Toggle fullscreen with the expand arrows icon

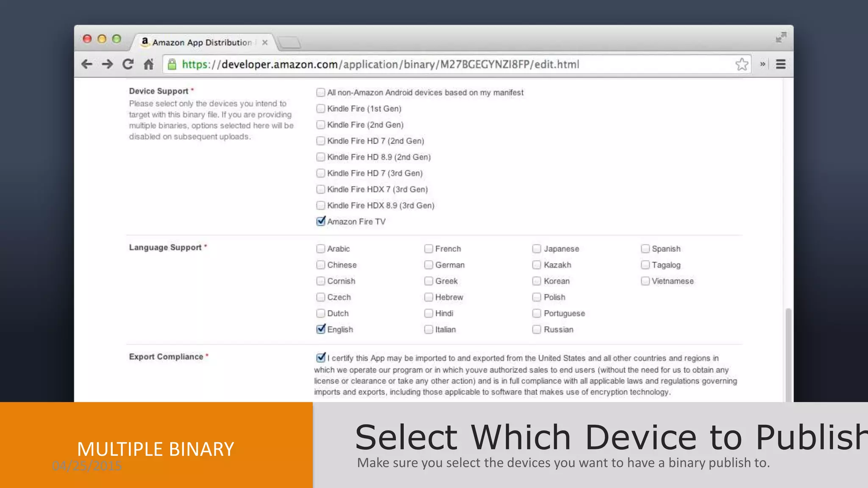(781, 37)
